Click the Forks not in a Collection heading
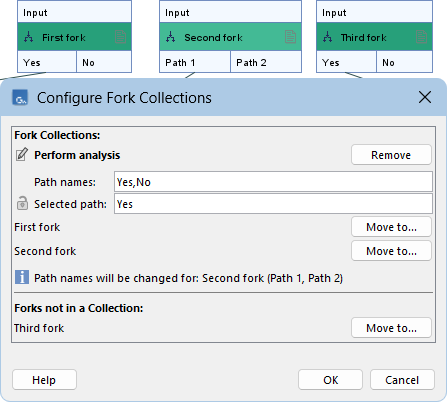Viewport: 447px width, 402px height. [x=79, y=308]
